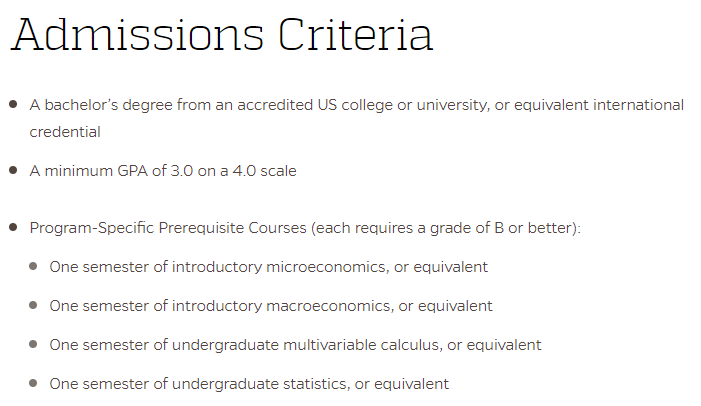
Task: Click the undergraduate statistics requirement
Action: coord(249,384)
